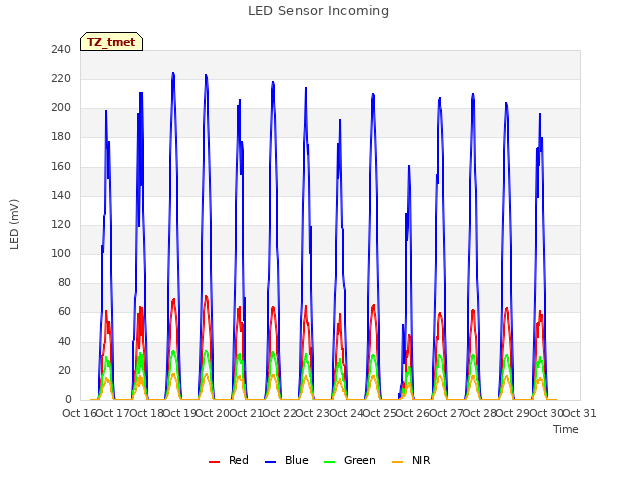Click the Oct 31 x-axis date label
Image resolution: width=640 pixels, height=480 pixels.
579,413
